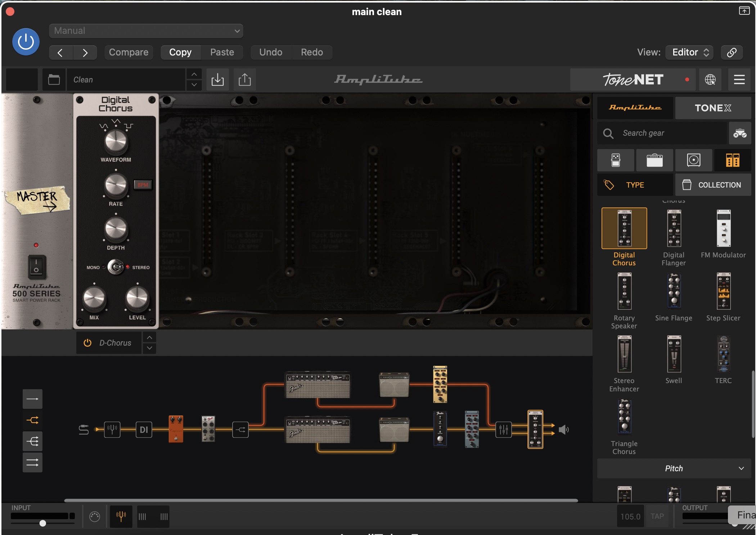Collapse the Pitch category section
The width and height of the screenshot is (756, 535).
pos(674,468)
